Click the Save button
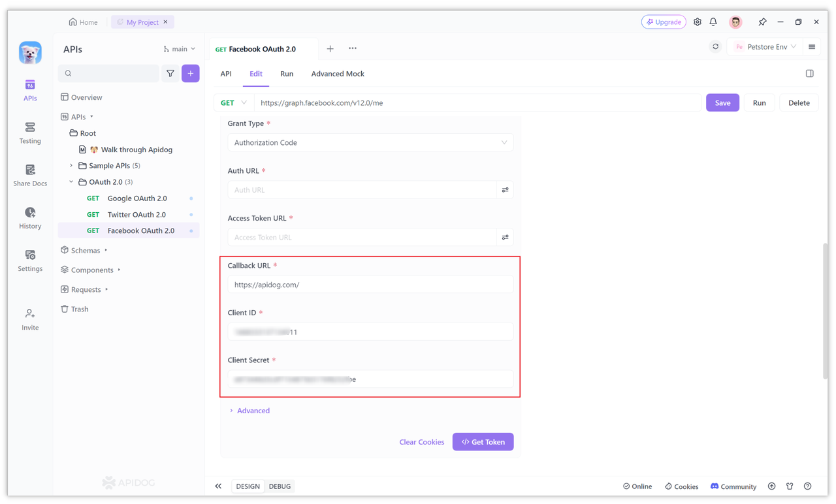This screenshot has height=504, width=836. pos(722,103)
